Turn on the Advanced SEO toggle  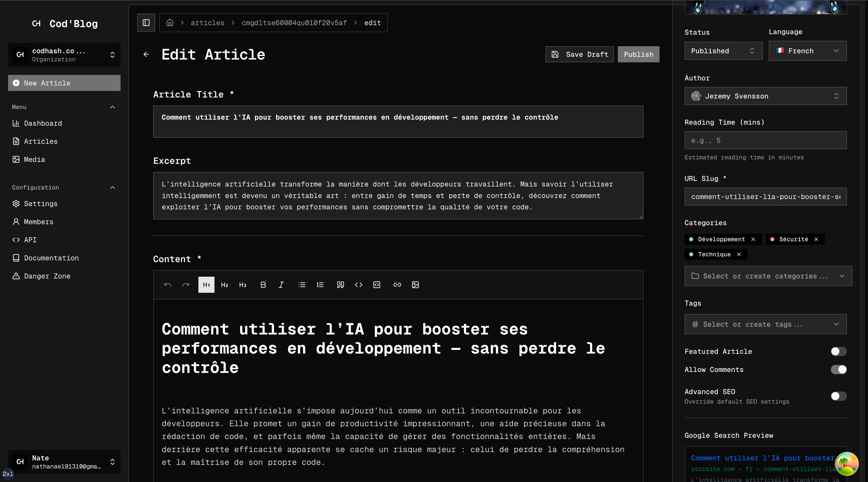(x=838, y=396)
